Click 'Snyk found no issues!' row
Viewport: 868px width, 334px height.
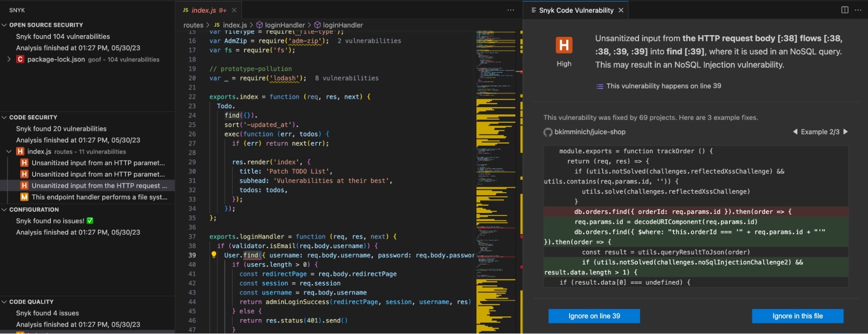tap(87, 221)
